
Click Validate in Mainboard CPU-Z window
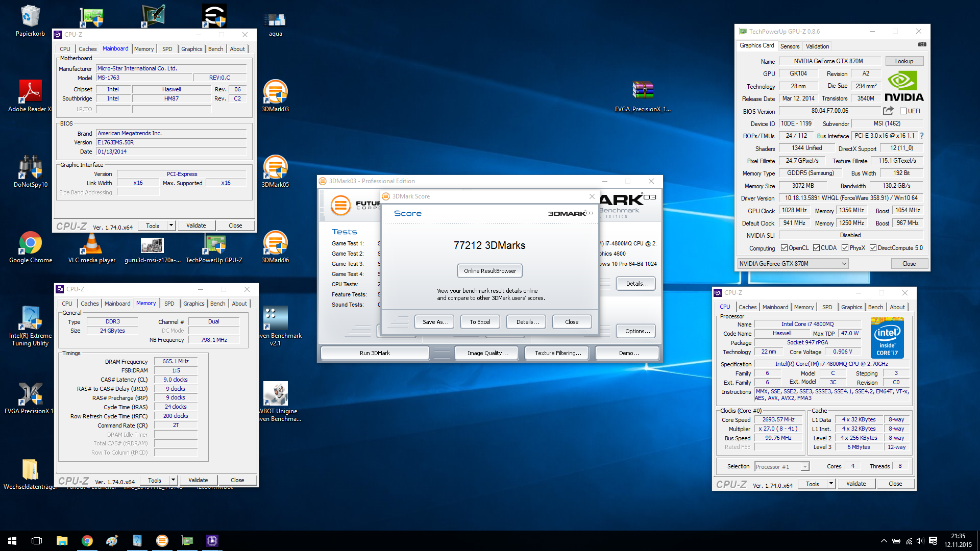(x=196, y=226)
